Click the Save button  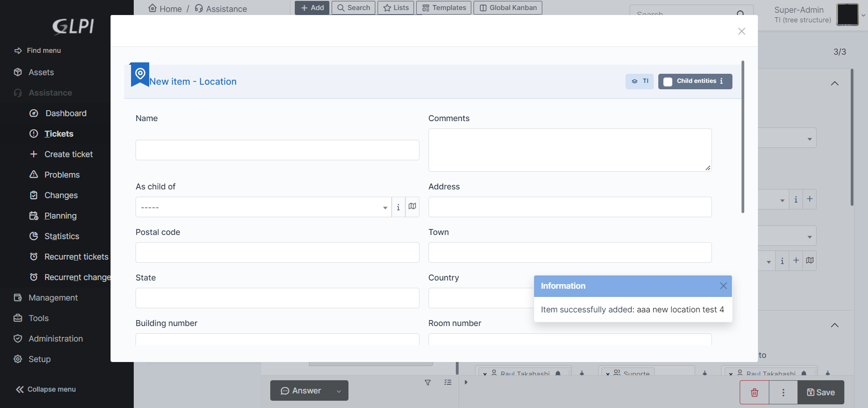[x=821, y=392]
